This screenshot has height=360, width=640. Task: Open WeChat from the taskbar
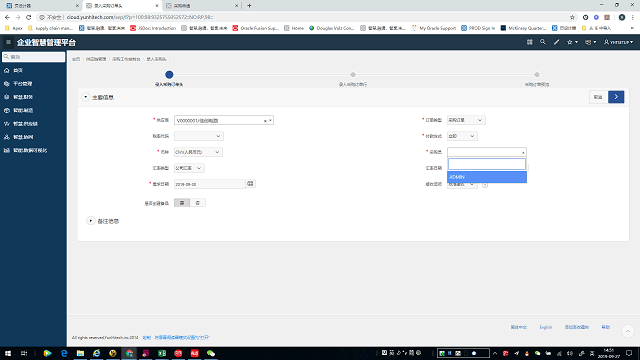tap(211, 353)
